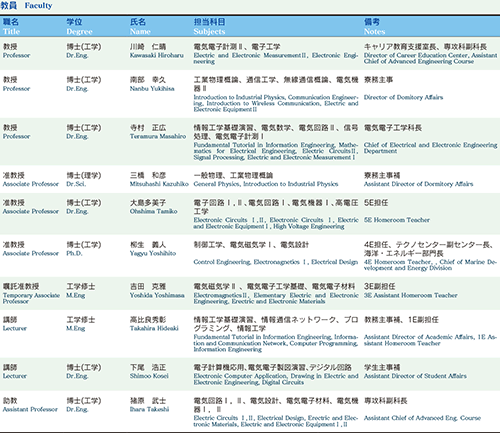This screenshot has width=500, height=433.
Task: Select the 5E Homeroom Teacher note
Action: (x=397, y=220)
